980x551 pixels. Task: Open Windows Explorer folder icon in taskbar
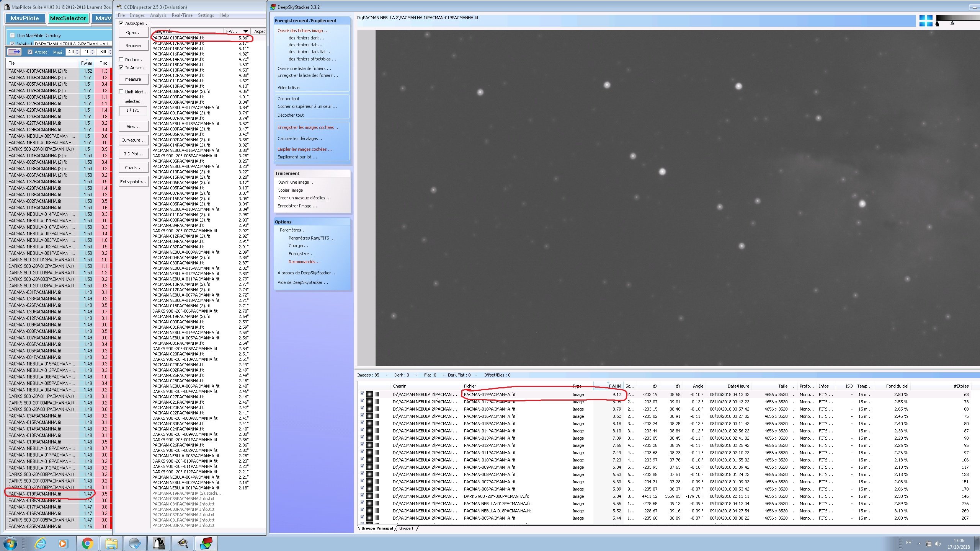[x=111, y=543]
